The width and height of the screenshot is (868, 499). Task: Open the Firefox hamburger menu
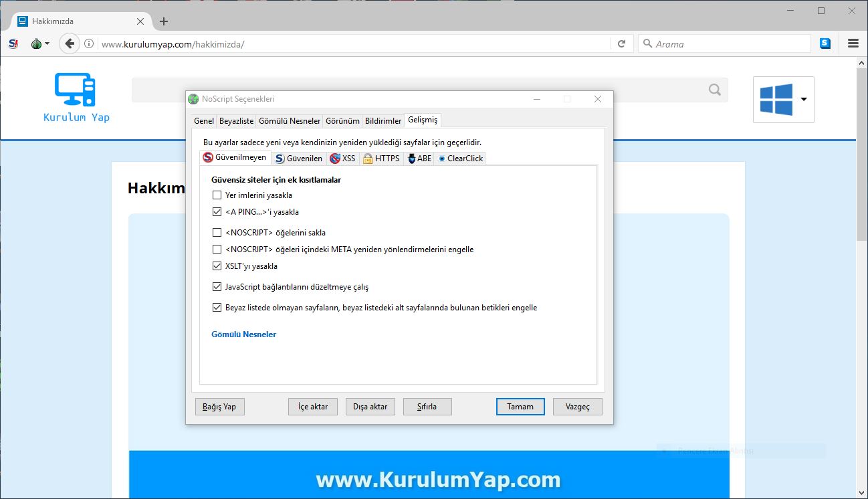[x=853, y=43]
